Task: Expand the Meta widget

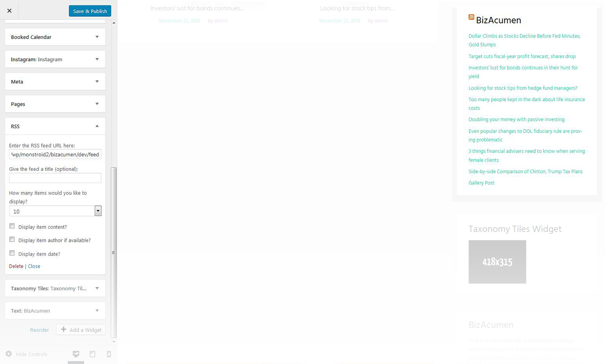Action: pyautogui.click(x=55, y=81)
